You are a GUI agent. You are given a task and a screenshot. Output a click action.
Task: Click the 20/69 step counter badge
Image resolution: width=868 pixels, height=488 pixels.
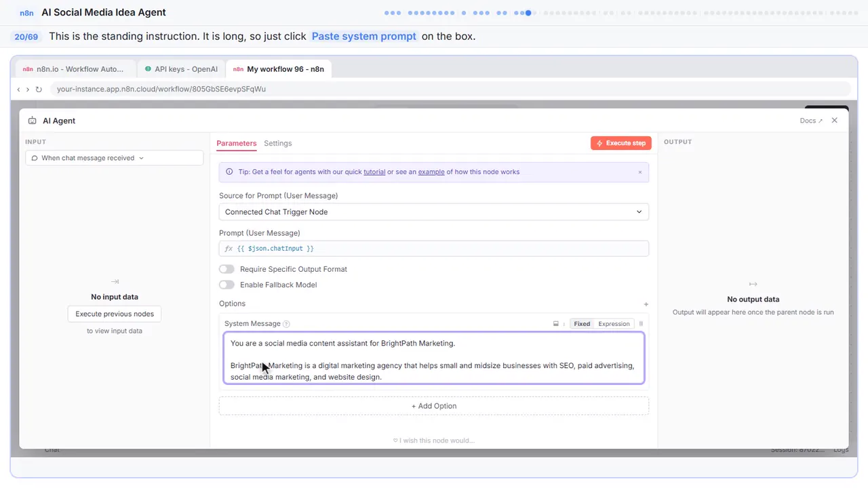pyautogui.click(x=26, y=37)
